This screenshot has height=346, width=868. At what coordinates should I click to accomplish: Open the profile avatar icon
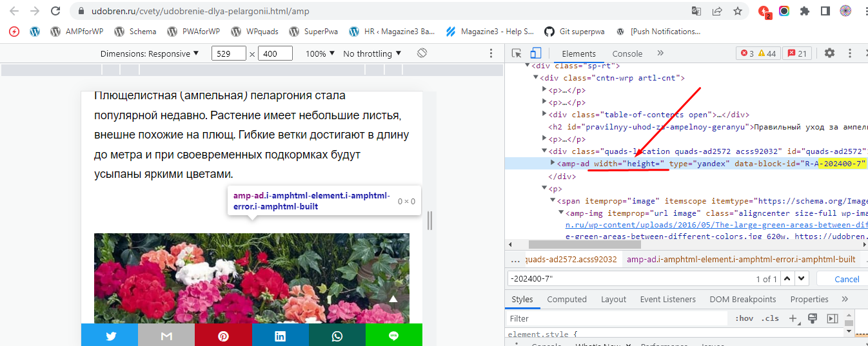pyautogui.click(x=845, y=11)
